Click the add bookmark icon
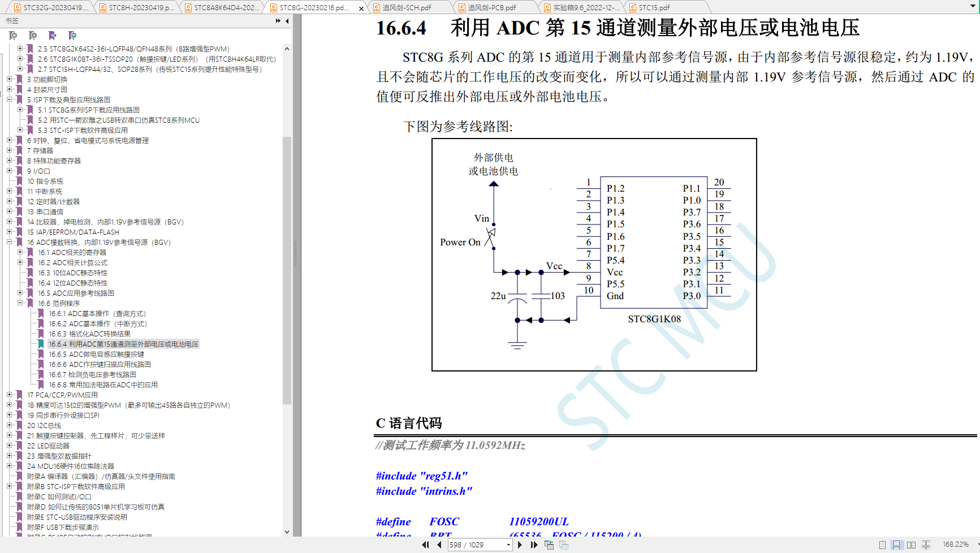980x553 pixels. pyautogui.click(x=33, y=36)
